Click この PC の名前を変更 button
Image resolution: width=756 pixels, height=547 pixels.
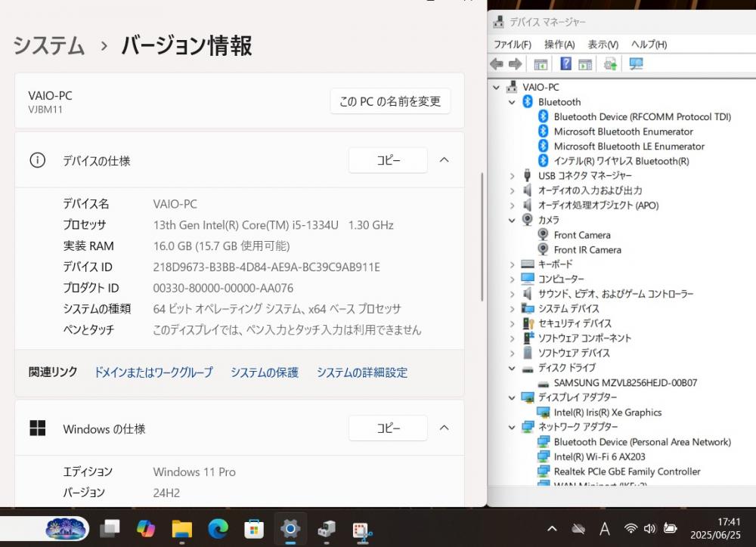click(390, 101)
